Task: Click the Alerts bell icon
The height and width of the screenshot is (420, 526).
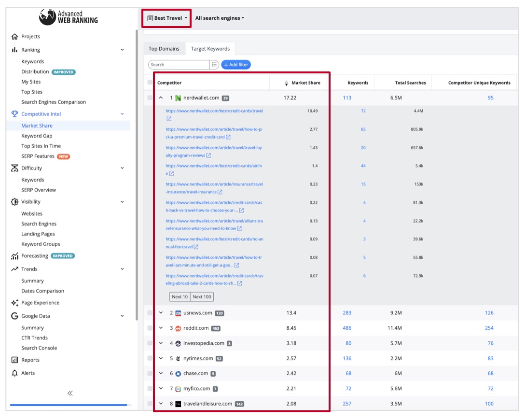Action: [x=14, y=373]
